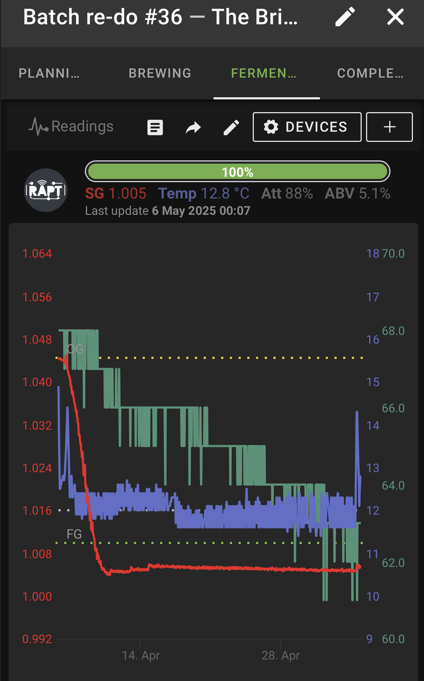This screenshot has height=681, width=424.
Task: Click the 28. Apr axis label
Action: pyautogui.click(x=281, y=655)
